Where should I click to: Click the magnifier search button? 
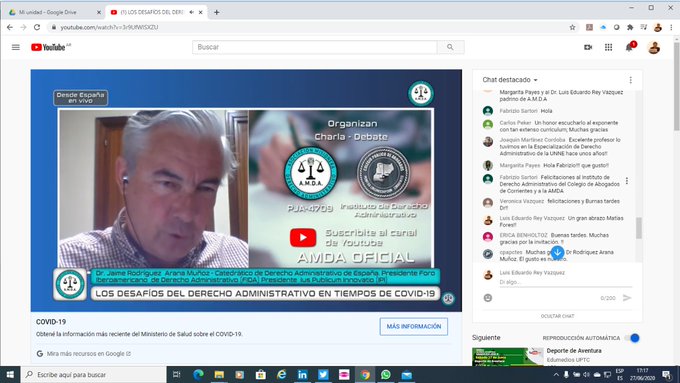[450, 47]
